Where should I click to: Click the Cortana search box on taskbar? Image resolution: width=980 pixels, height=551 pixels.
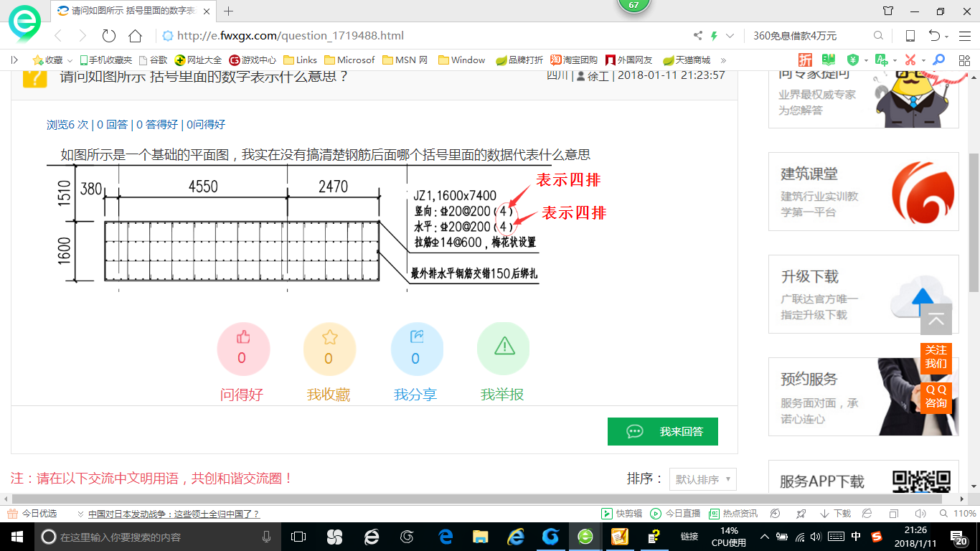(158, 537)
